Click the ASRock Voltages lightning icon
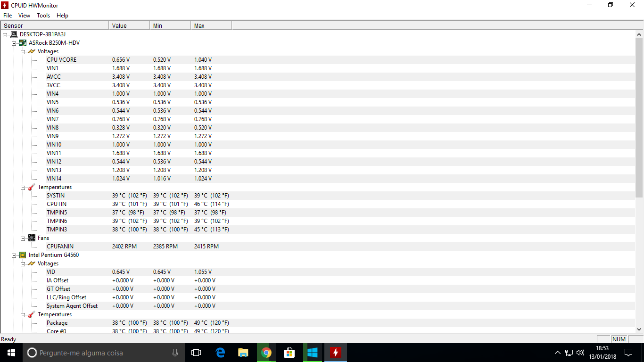Viewport: 644px width, 362px height. pyautogui.click(x=32, y=51)
